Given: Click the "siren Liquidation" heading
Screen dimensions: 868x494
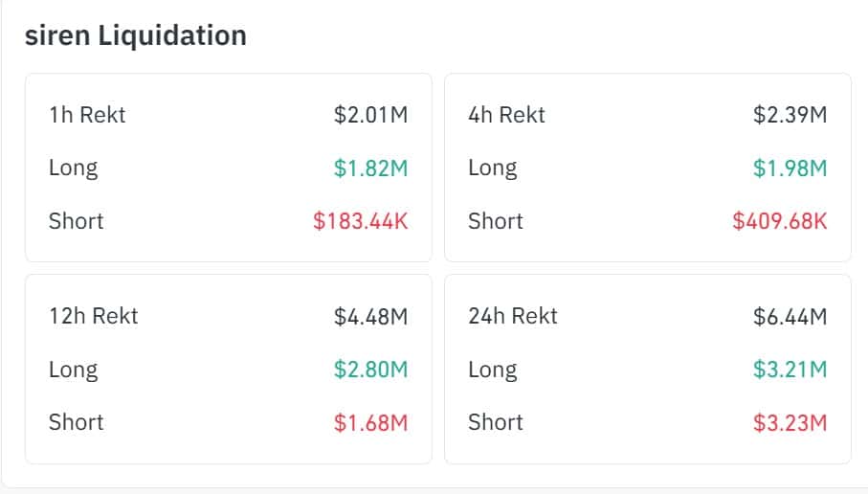Looking at the screenshot, I should click(135, 35).
